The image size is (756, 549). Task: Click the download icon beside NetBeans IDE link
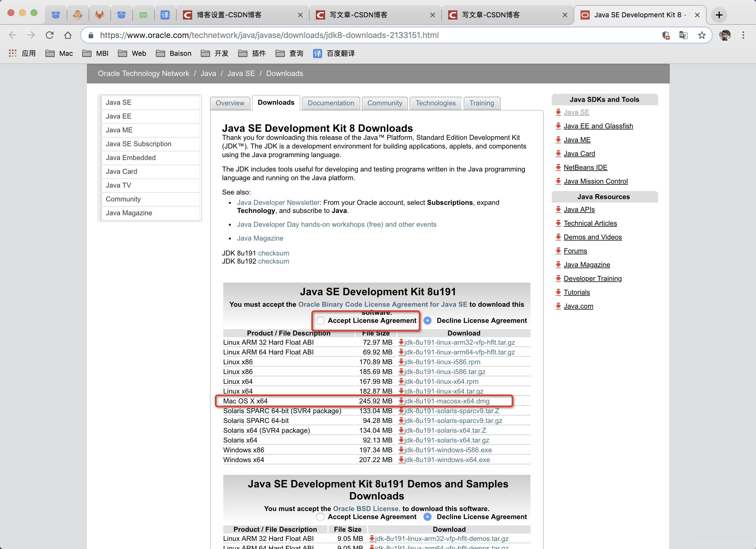pos(559,167)
